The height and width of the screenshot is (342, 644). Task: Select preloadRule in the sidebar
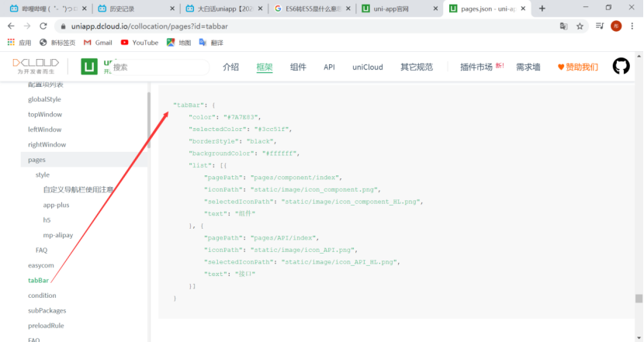pyautogui.click(x=46, y=326)
